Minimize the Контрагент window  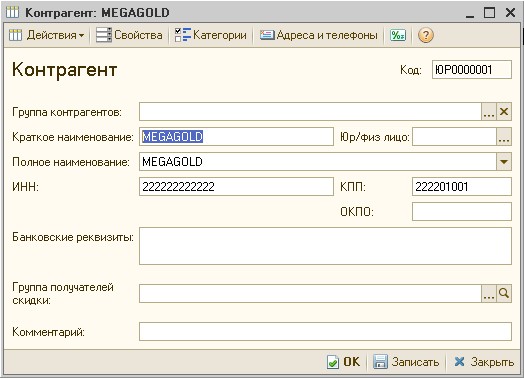pyautogui.click(x=470, y=13)
